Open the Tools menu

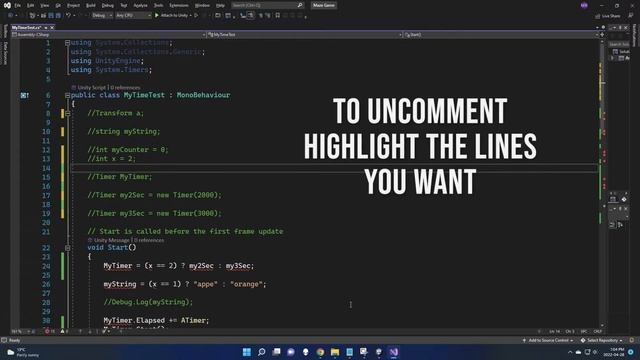pos(158,5)
